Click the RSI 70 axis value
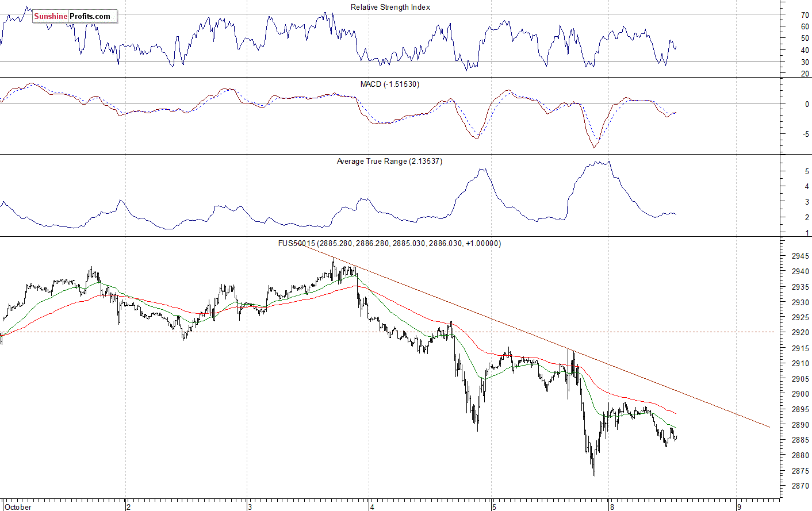Screen dimensions: 812x511 pyautogui.click(x=805, y=15)
